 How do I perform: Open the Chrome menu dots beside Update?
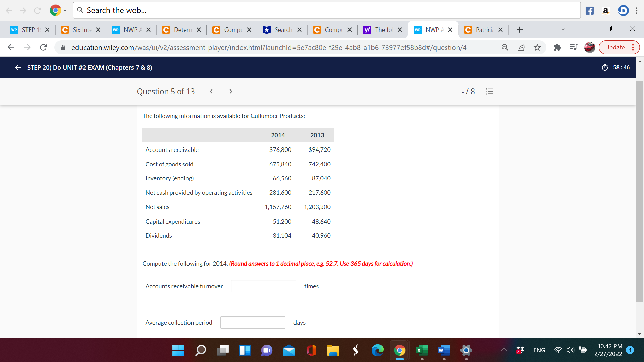(633, 47)
